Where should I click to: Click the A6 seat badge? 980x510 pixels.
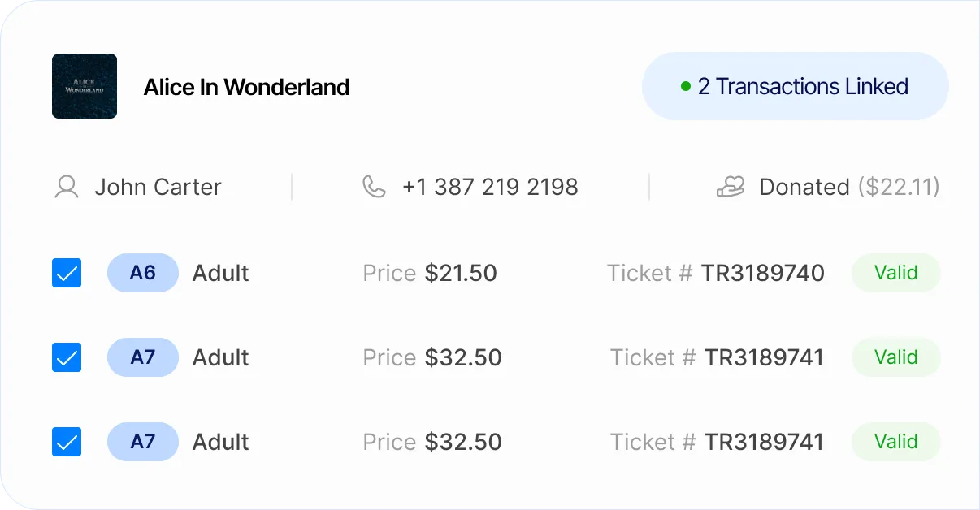pos(142,273)
